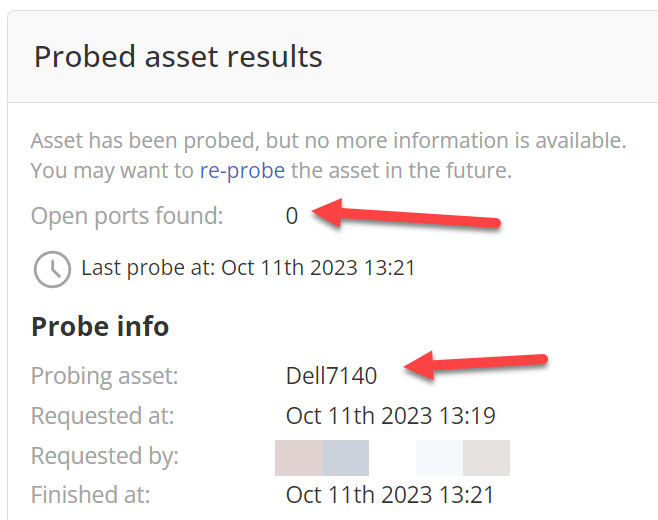The width and height of the screenshot is (658, 520).
Task: Click the re-probe link
Action: (x=242, y=170)
